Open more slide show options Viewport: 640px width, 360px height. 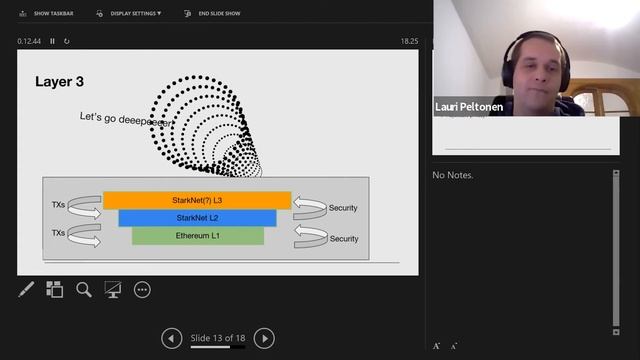[x=142, y=290]
